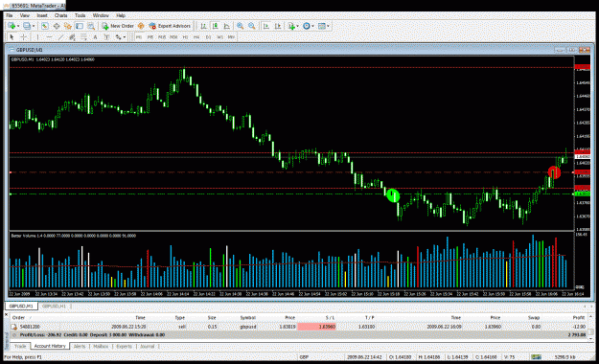Open the Insert menu
This screenshot has height=364, width=599.
point(42,15)
